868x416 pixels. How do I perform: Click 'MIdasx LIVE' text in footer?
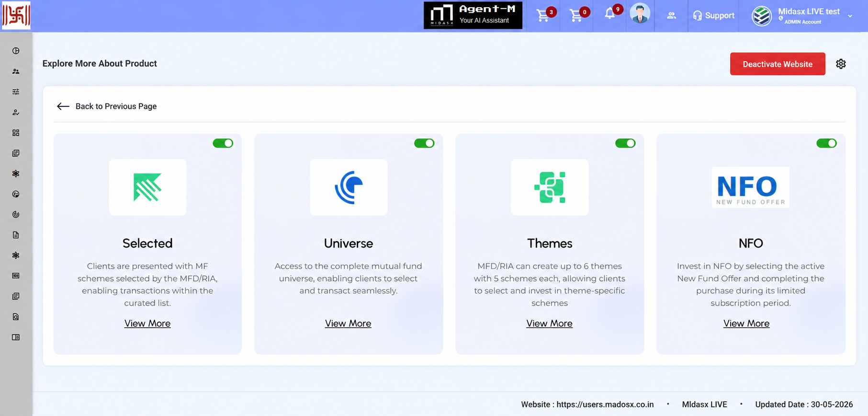pyautogui.click(x=705, y=404)
